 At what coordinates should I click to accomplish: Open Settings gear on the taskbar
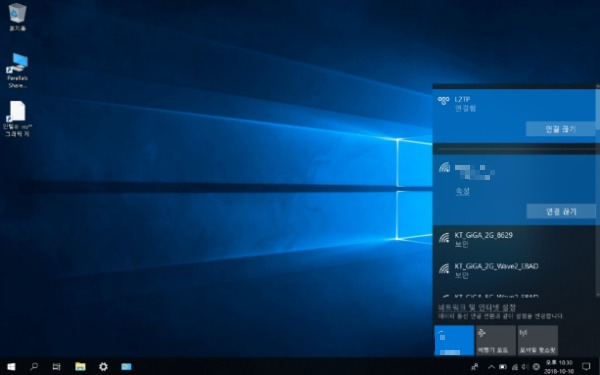click(x=103, y=367)
